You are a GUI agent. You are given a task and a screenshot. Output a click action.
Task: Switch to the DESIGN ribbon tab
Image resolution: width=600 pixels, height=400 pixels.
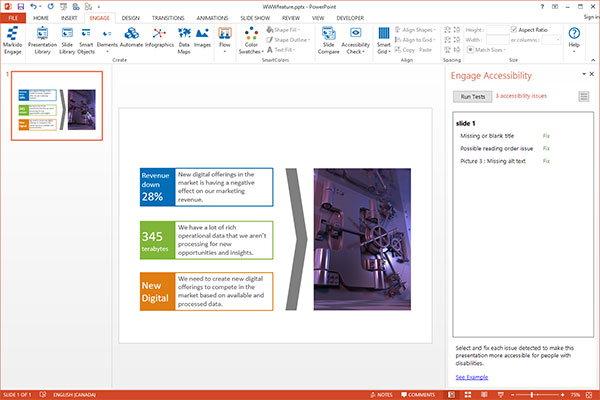point(131,18)
